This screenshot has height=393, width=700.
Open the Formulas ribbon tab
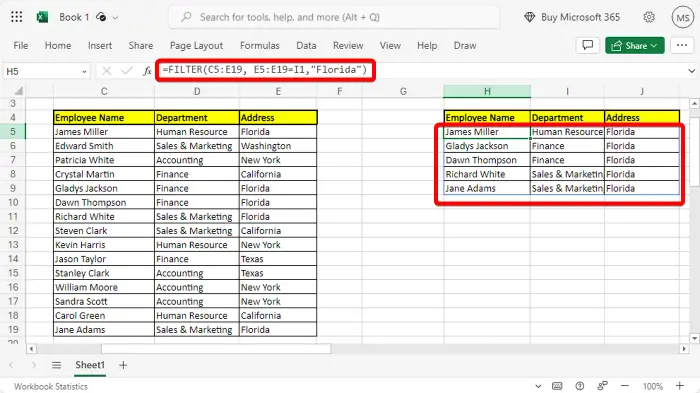tap(259, 46)
